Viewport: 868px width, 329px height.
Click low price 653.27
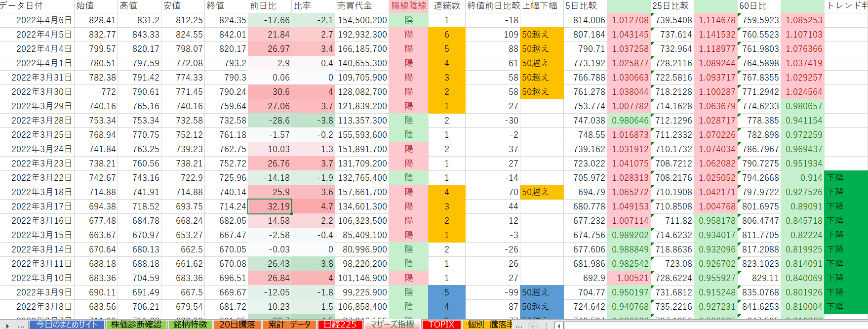point(183,235)
